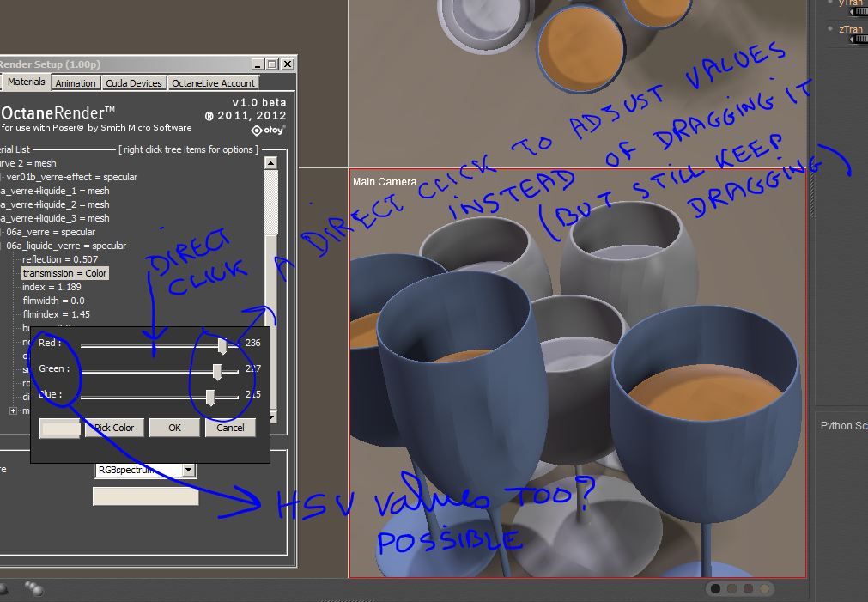Select the filmwidth = 0.0 row
868x602 pixels.
(53, 301)
